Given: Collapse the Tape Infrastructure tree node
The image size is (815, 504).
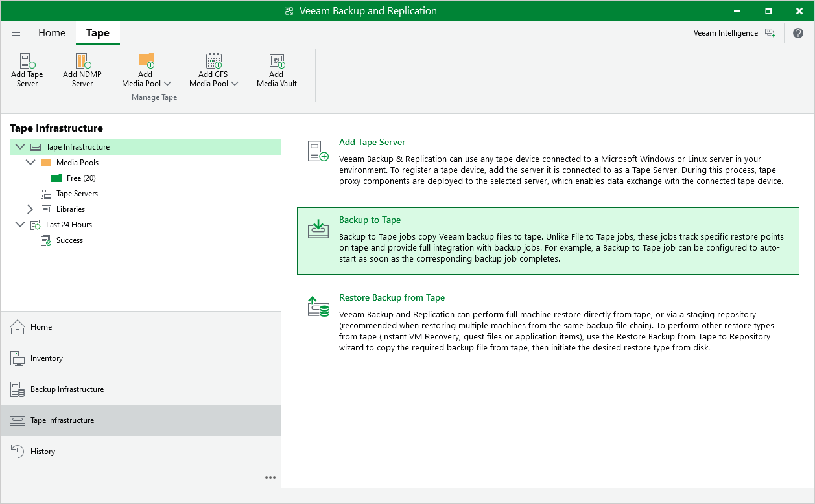Looking at the screenshot, I should click(19, 147).
